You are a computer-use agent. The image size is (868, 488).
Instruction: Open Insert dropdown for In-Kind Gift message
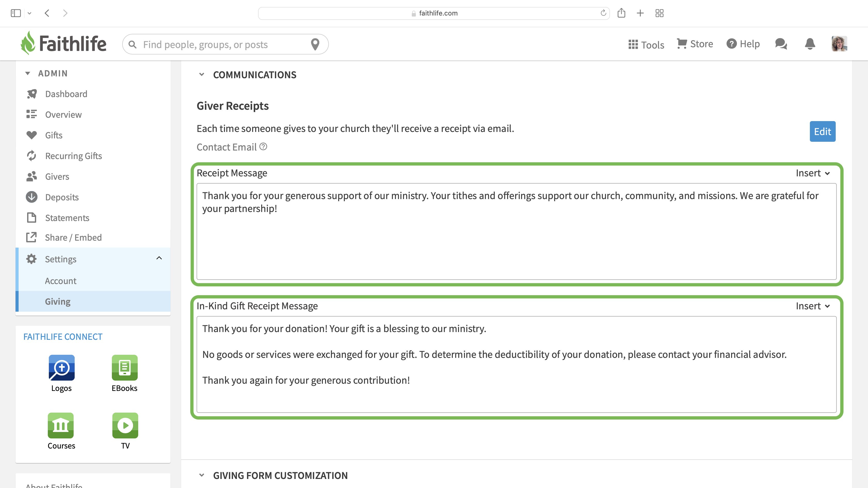[813, 306]
